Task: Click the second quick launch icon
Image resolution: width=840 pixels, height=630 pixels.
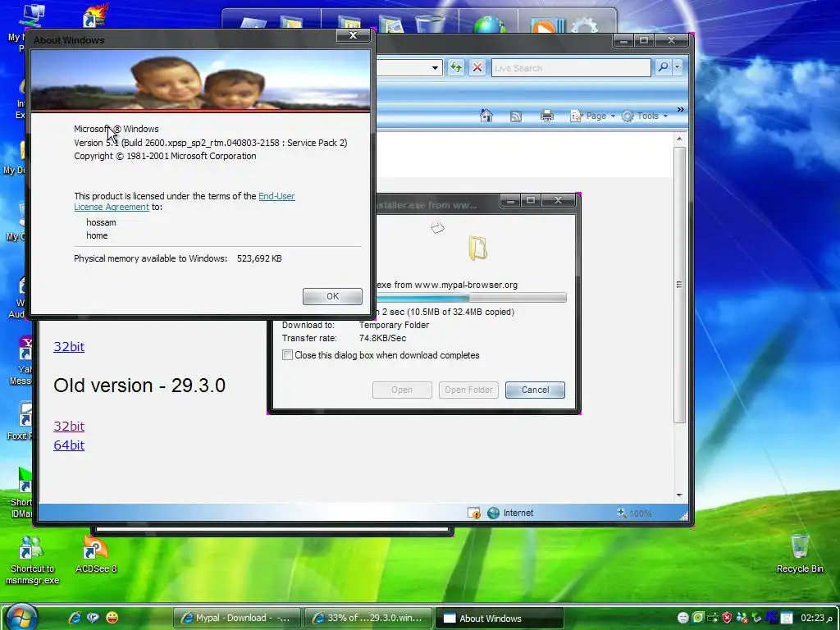Action: coord(94,618)
